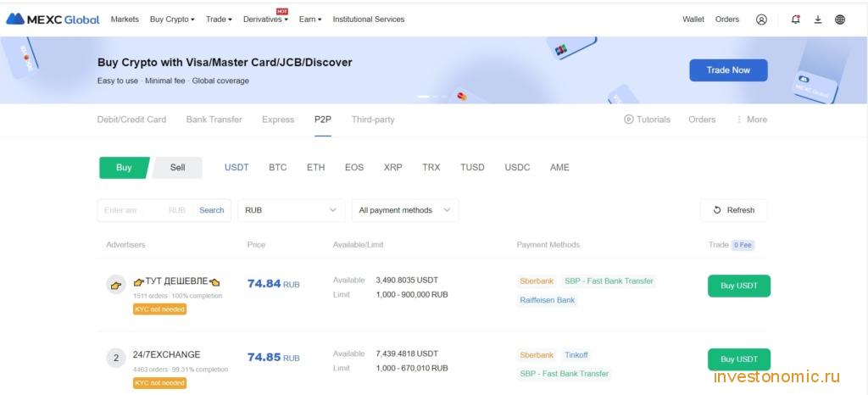Image resolution: width=868 pixels, height=395 pixels.
Task: Click the 7,439.4818 USDT available amount
Action: (407, 353)
